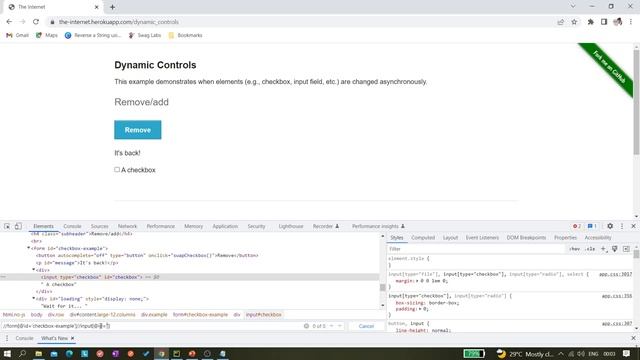Open DevTools customize three-dot menu
640x360 pixels.
point(622,226)
